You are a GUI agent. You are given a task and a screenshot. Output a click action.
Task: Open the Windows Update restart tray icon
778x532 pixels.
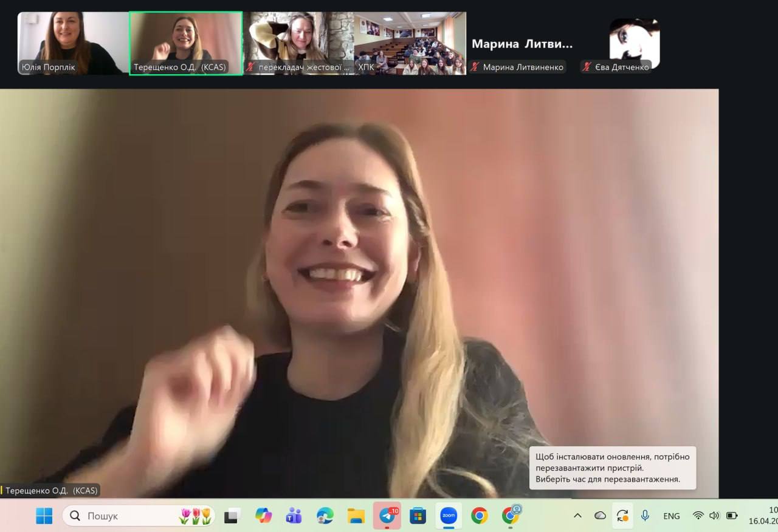pos(622,516)
